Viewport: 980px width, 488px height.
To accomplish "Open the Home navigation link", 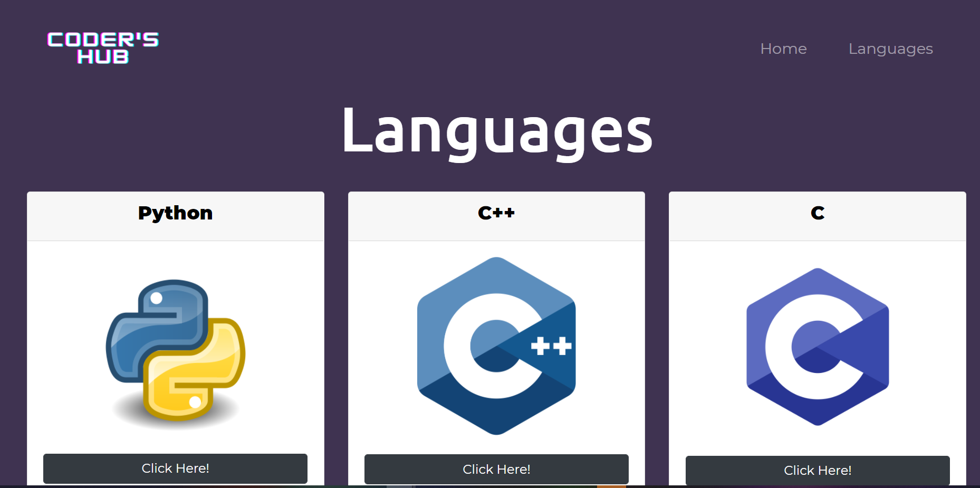I will 783,49.
